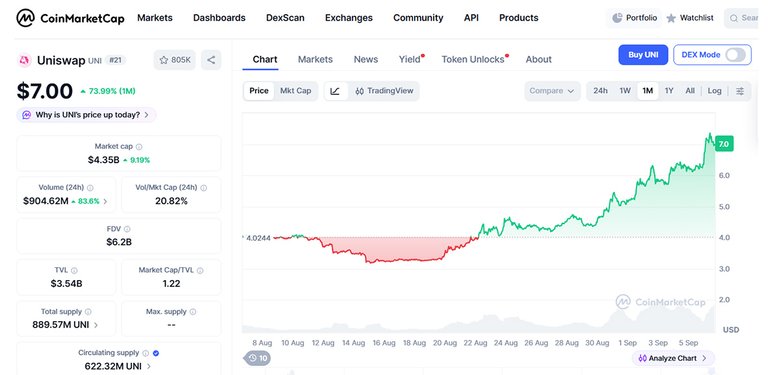The image size is (768, 375).
Task: Click the info icon beside Market Cap/TVL
Action: (200, 270)
